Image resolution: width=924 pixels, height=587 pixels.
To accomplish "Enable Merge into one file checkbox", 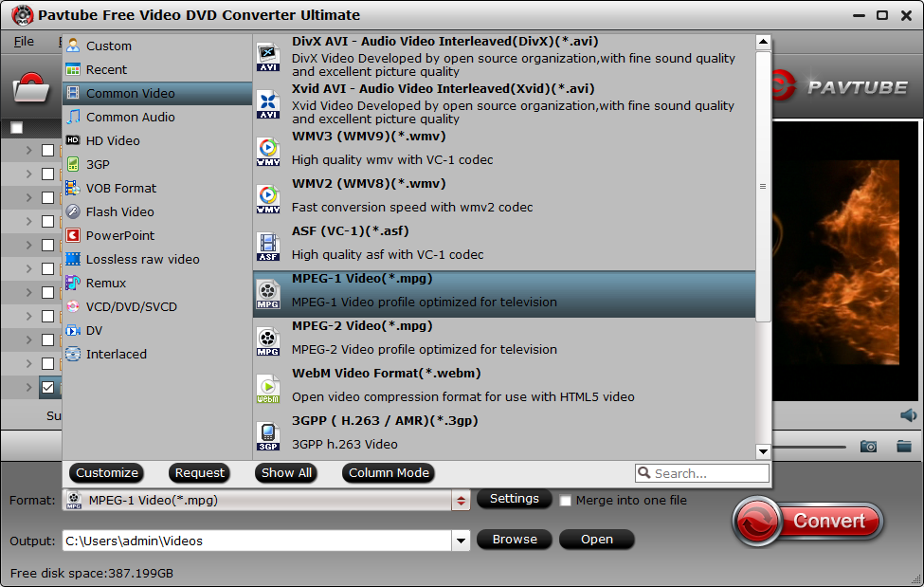I will click(x=565, y=501).
